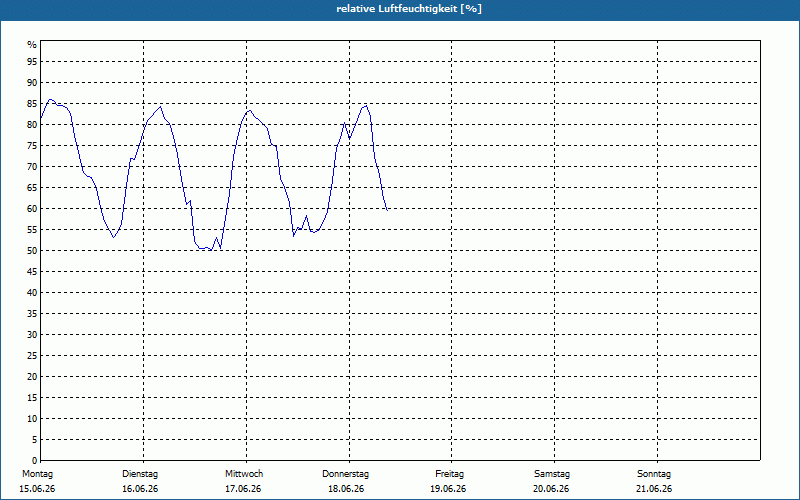The image size is (800, 500).
Task: Click the humidity curve's last data point on Donnerstag
Action: click(387, 210)
